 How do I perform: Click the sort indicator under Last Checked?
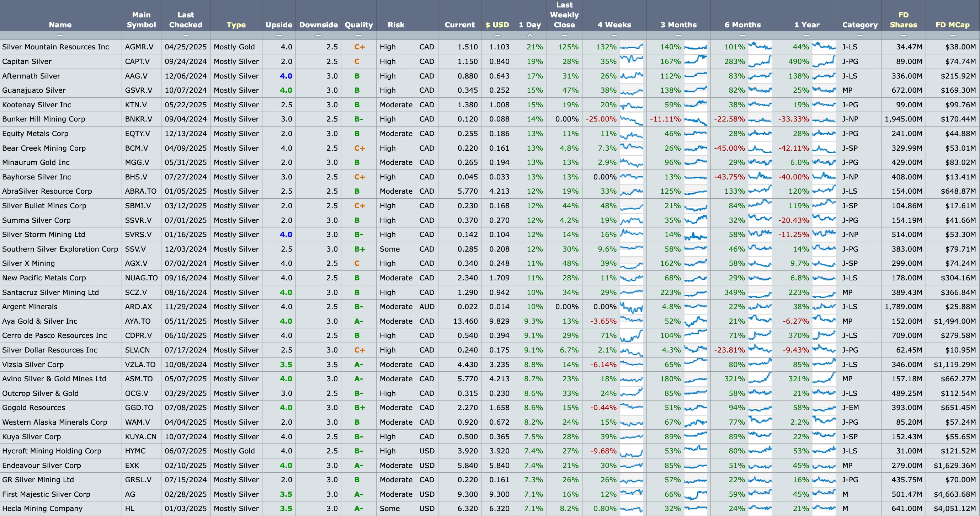(x=186, y=36)
